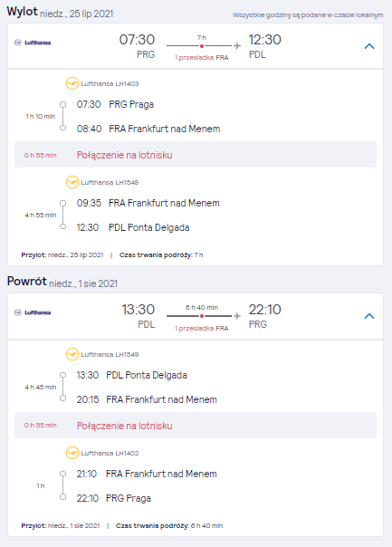Screen dimensions: 392x547
Task: Select the return 'Połączenie na lotnisku' bar
Action: coord(196,426)
